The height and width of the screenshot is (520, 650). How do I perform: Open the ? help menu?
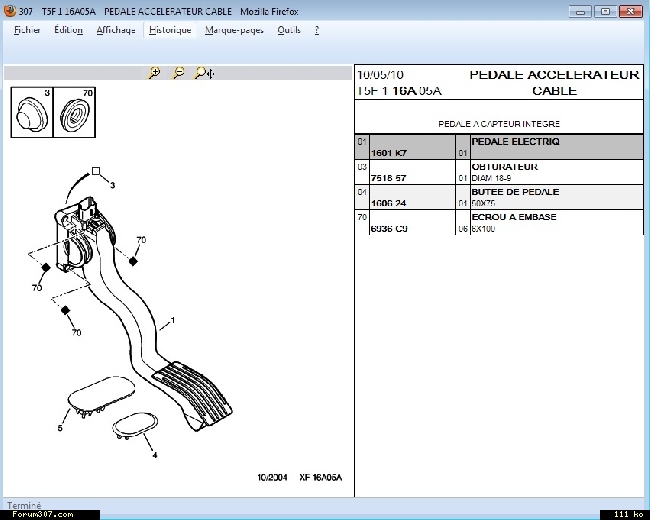[317, 30]
